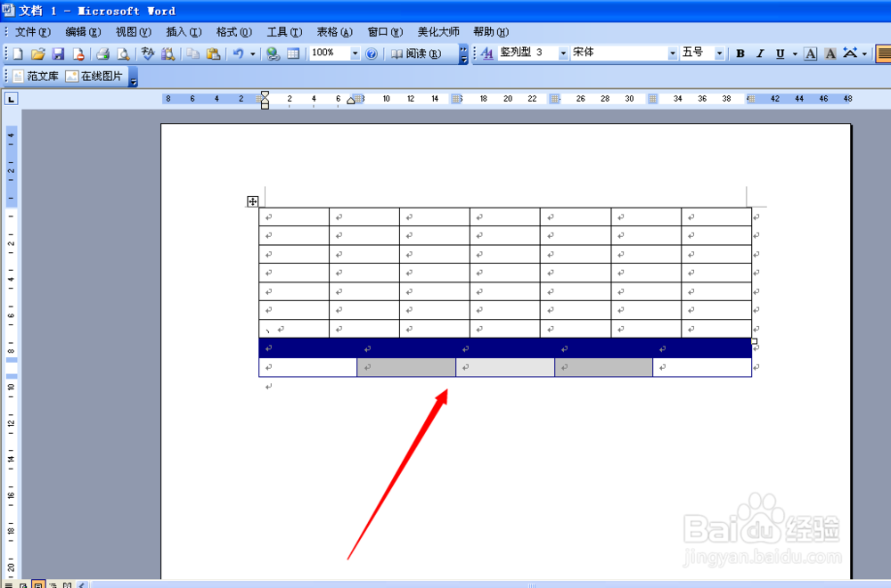Click the Microsoft Word title bar icon
Screen dimensions: 891x588
click(x=8, y=10)
